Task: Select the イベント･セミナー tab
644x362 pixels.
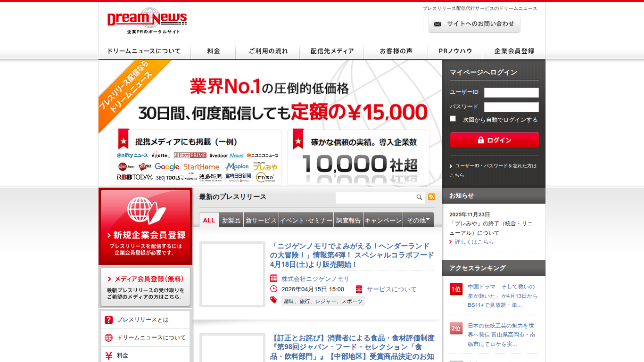Action: 306,220
